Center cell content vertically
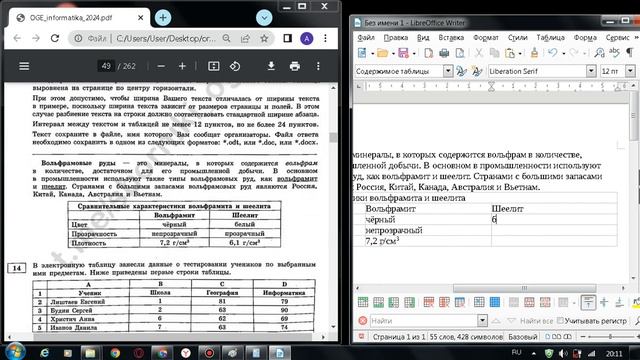This screenshot has width=640, height=360. click(604, 302)
